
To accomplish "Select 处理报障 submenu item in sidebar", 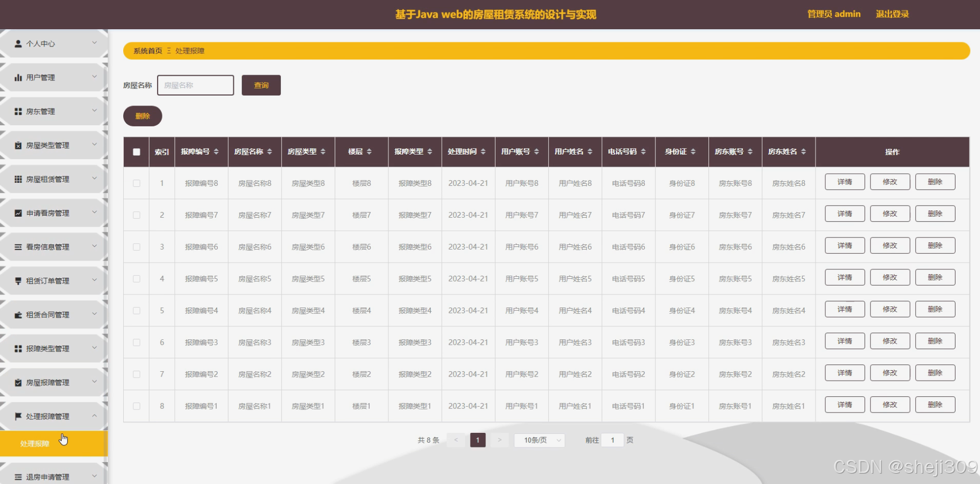I will 34,443.
